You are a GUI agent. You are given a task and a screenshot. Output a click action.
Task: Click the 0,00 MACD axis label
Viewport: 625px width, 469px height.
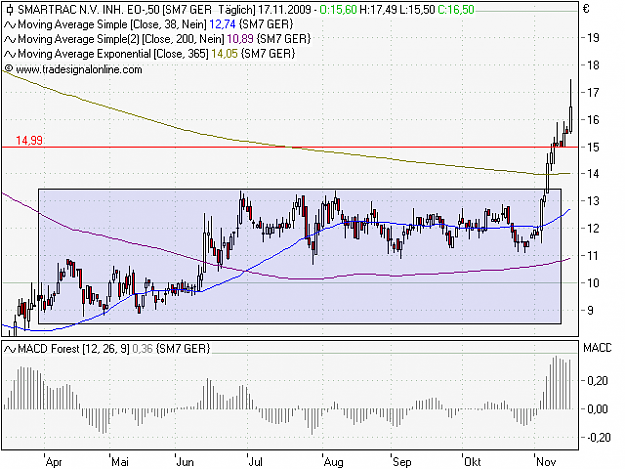click(x=597, y=409)
